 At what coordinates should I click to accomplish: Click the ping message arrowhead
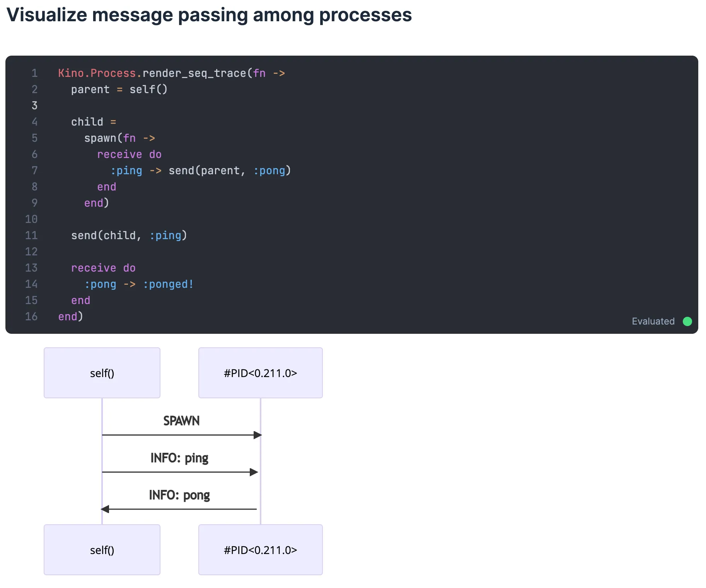[254, 472]
